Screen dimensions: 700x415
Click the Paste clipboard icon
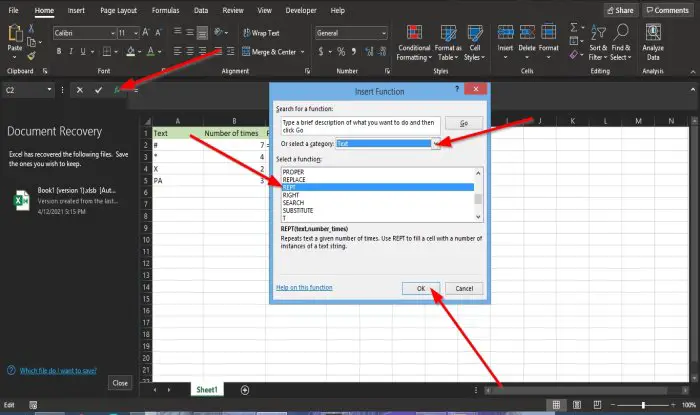[15, 33]
